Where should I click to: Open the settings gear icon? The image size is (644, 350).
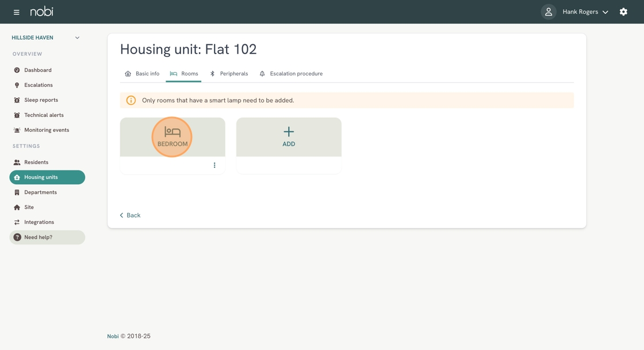coord(623,12)
